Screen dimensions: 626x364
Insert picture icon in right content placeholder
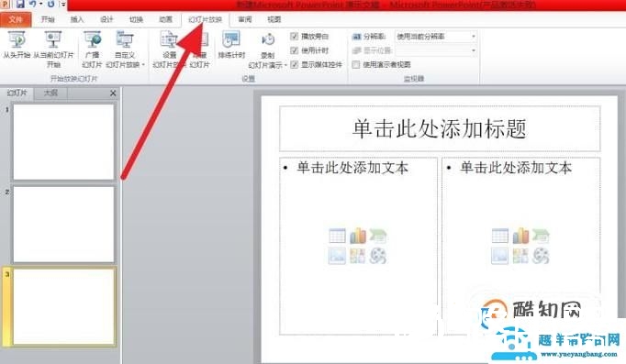[500, 256]
